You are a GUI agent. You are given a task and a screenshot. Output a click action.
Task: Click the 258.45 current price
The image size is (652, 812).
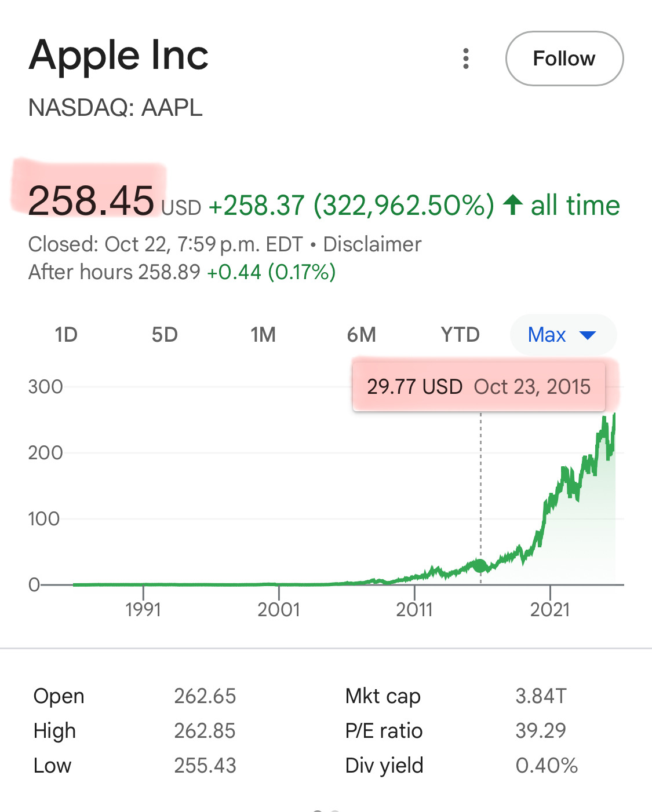click(91, 201)
